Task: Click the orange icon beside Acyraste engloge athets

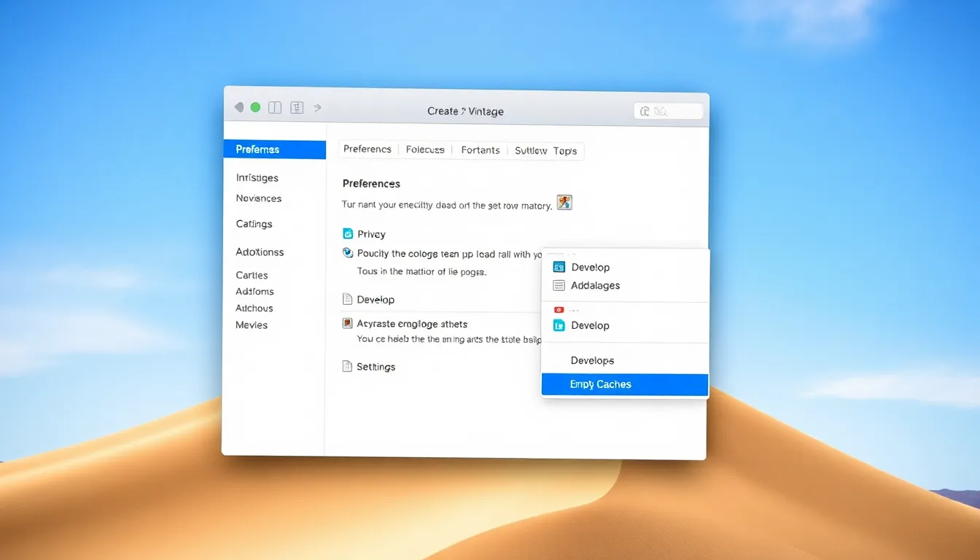Action: click(348, 324)
